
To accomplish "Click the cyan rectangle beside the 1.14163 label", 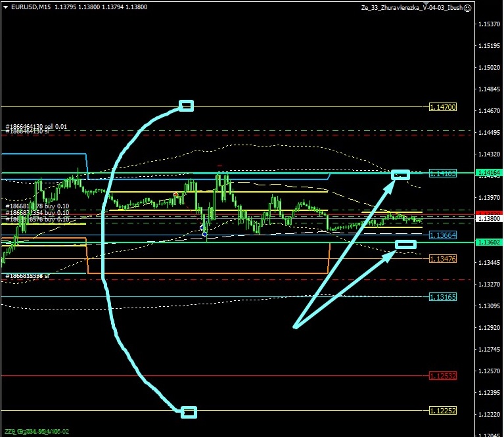I will (x=400, y=174).
